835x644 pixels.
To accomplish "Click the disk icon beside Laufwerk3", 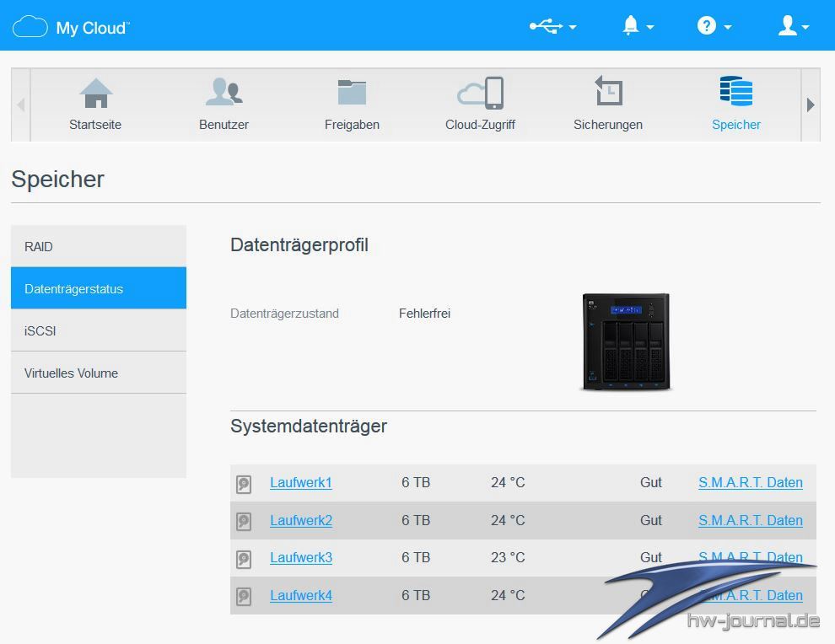I will pyautogui.click(x=244, y=559).
